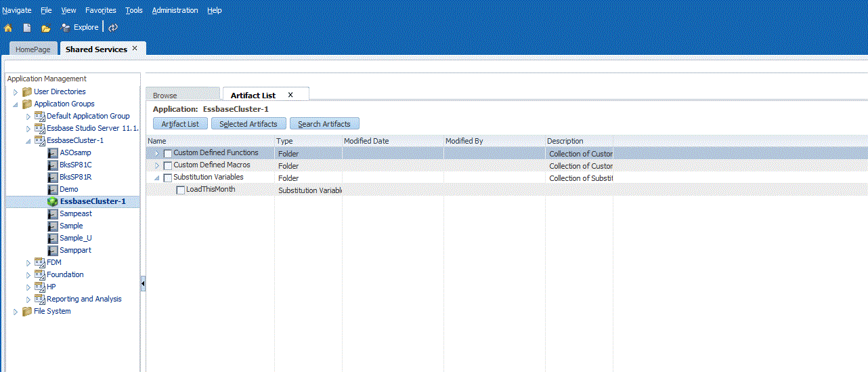
Task: Switch to the Browse tab
Action: pyautogui.click(x=165, y=96)
